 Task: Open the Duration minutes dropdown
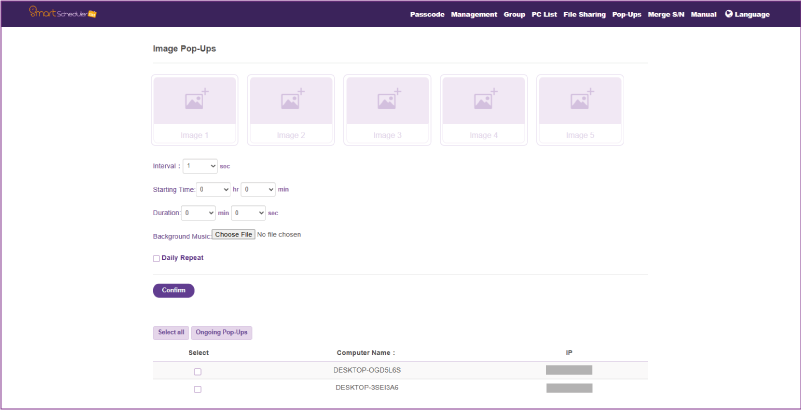click(x=198, y=212)
